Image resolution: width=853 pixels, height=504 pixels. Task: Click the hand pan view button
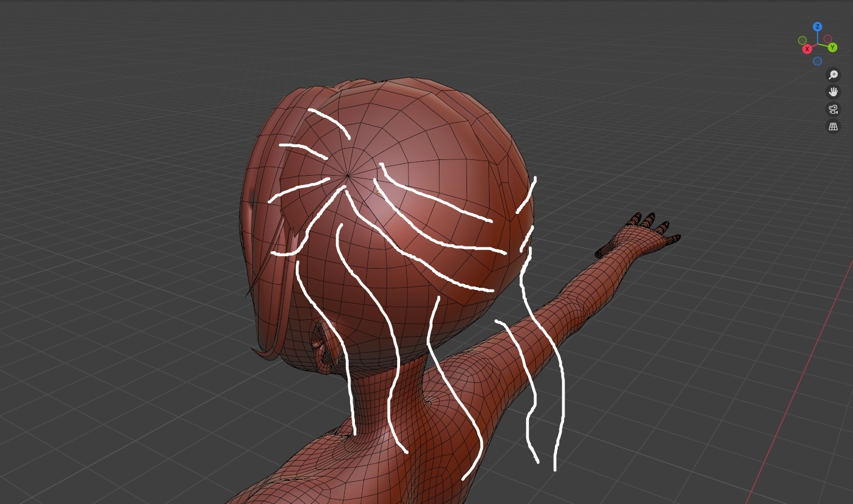pyautogui.click(x=833, y=92)
